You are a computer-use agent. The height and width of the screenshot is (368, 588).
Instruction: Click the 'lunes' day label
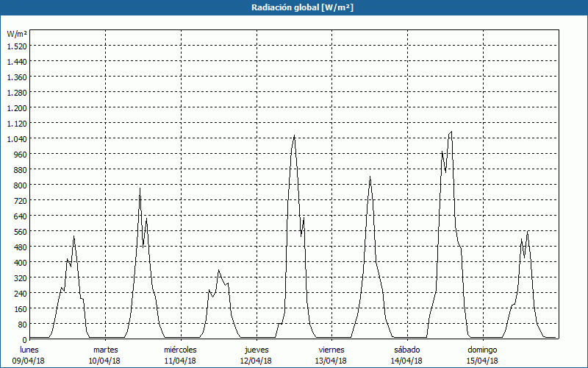click(29, 350)
